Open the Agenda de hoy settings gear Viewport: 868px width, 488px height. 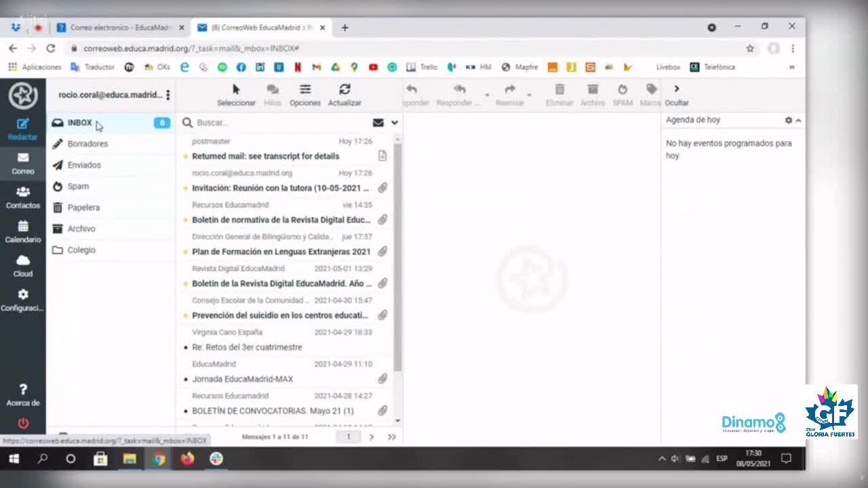(788, 120)
